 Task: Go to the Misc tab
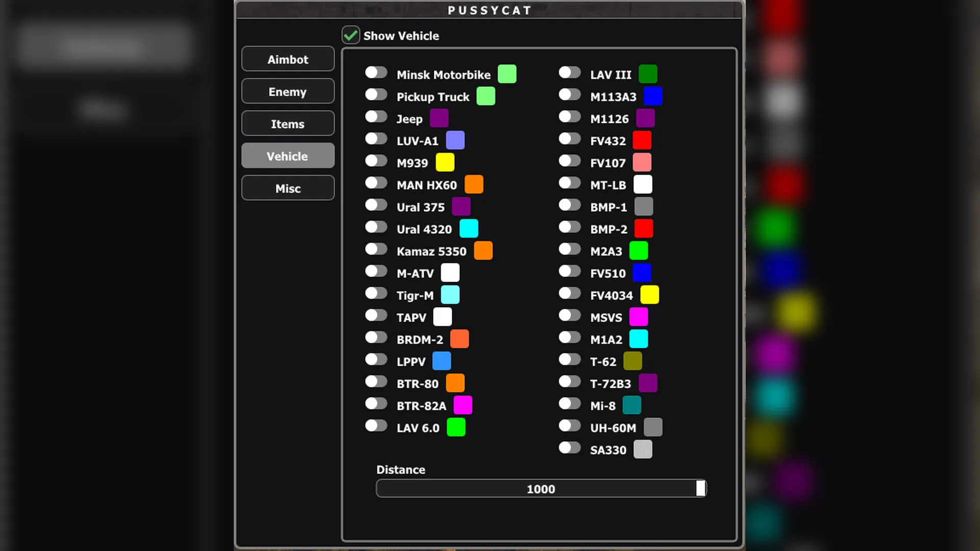point(288,188)
